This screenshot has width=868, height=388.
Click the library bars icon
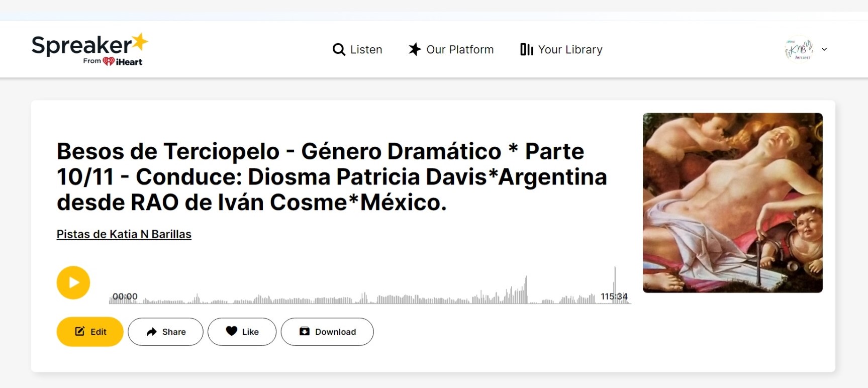[526, 49]
